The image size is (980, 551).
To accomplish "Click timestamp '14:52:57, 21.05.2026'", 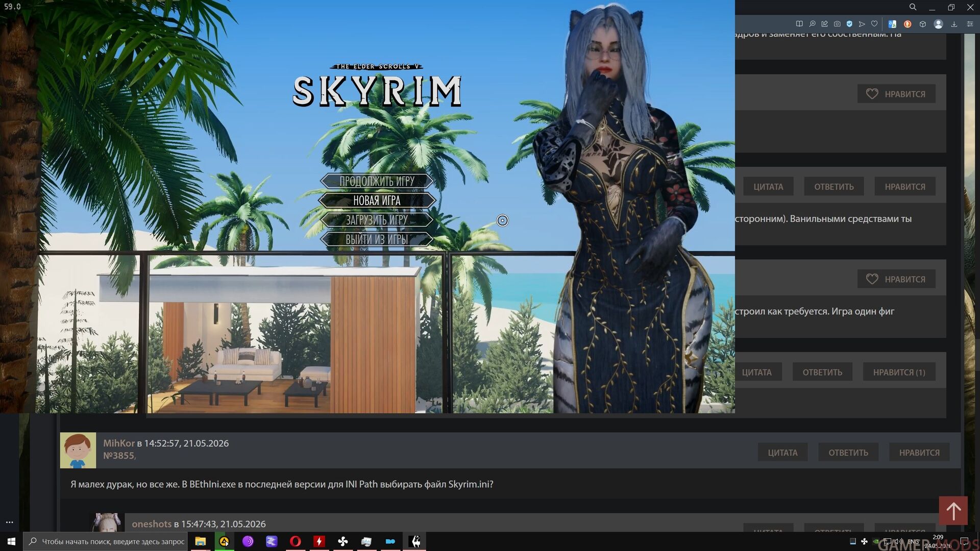I will coord(186,443).
